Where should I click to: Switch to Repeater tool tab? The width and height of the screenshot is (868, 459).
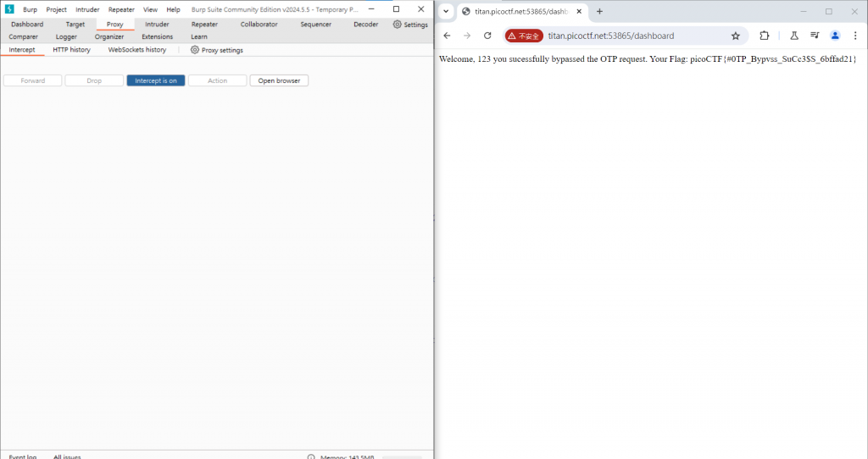point(204,25)
